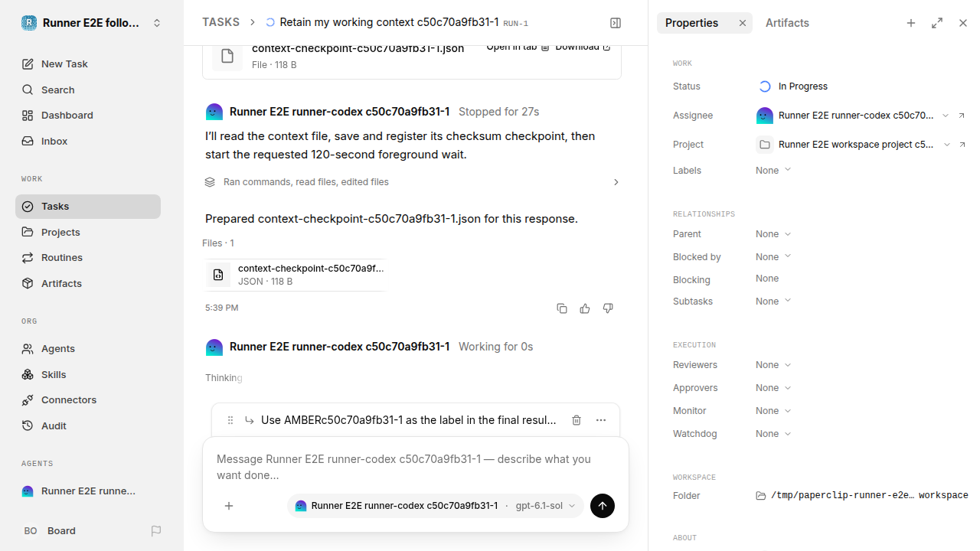Grab the drag handle on the queued message
This screenshot has width=980, height=551.
point(230,420)
